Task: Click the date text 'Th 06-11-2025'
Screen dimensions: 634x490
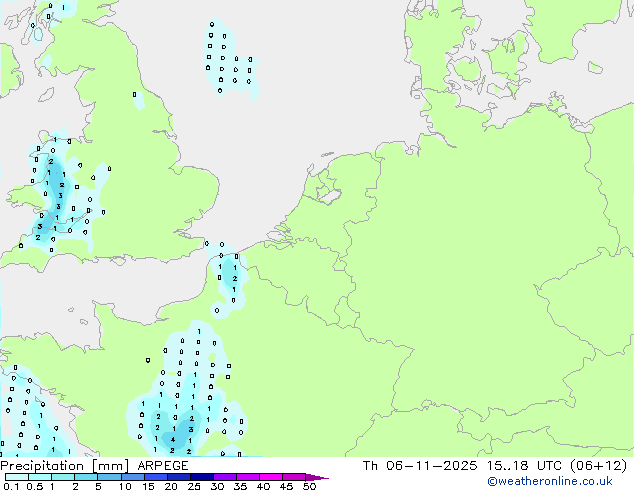Action: [x=420, y=466]
